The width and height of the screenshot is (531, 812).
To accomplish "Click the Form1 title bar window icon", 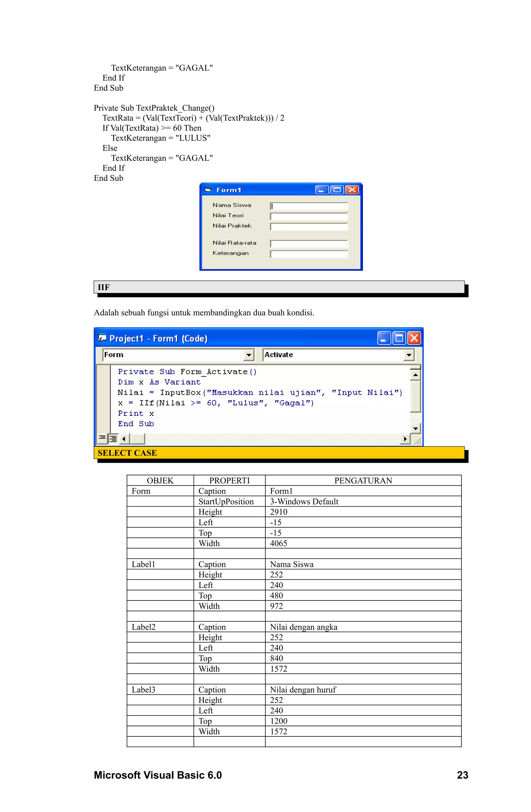I will point(208,190).
